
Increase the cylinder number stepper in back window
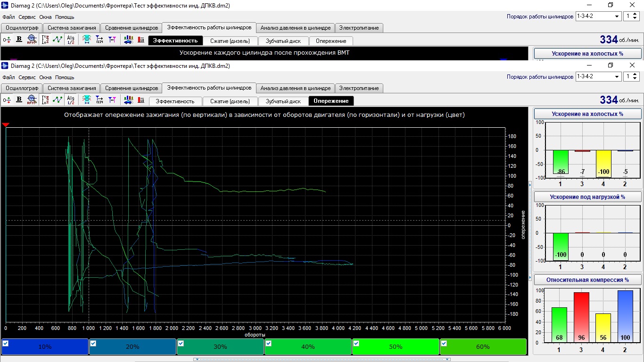point(636,14)
